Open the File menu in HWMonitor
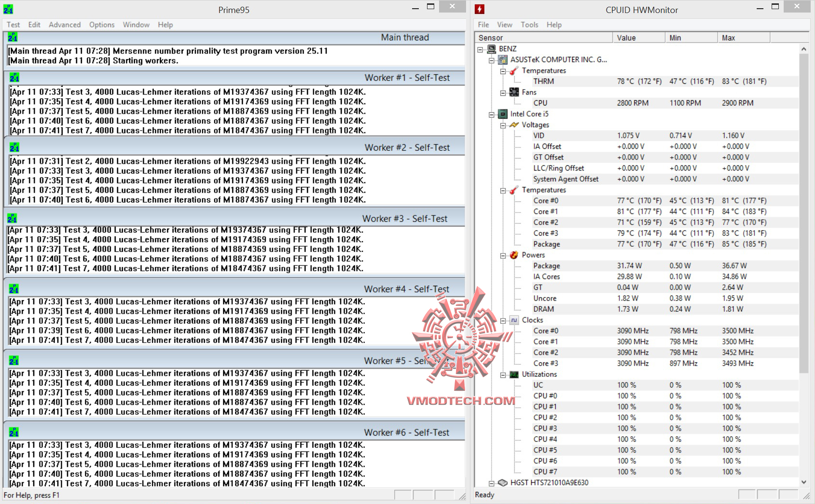Screen dimensions: 815x504 [483, 25]
